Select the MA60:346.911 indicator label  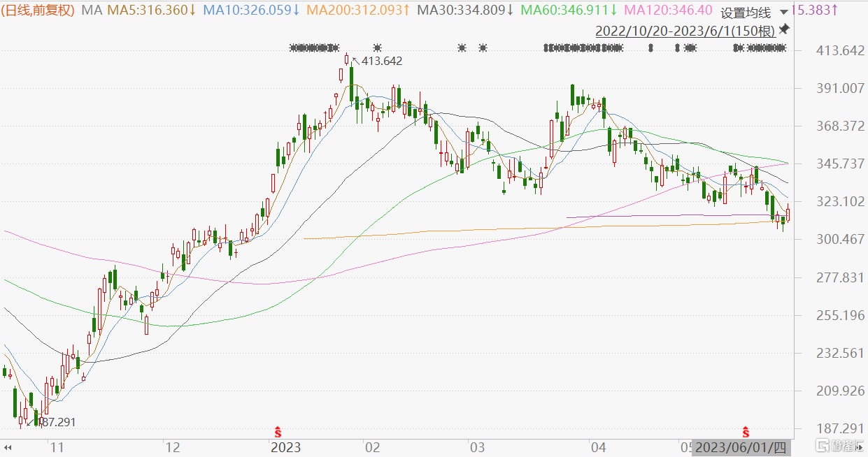point(569,10)
